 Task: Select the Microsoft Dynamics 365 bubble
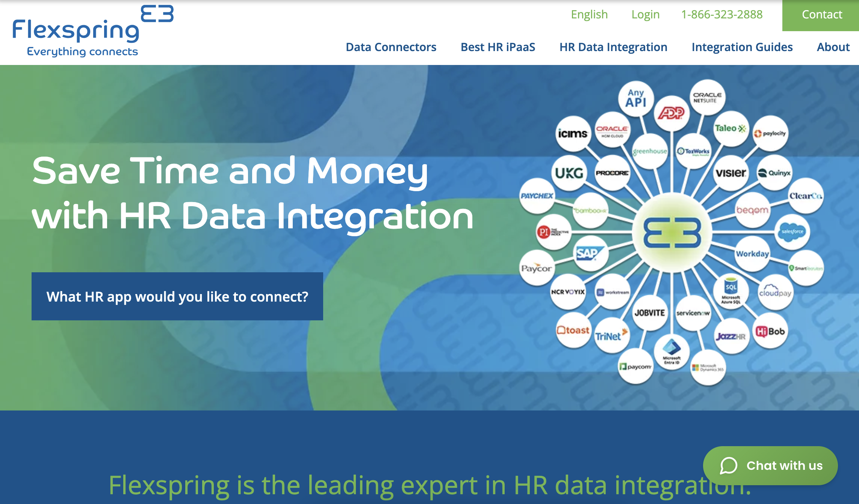coord(708,368)
